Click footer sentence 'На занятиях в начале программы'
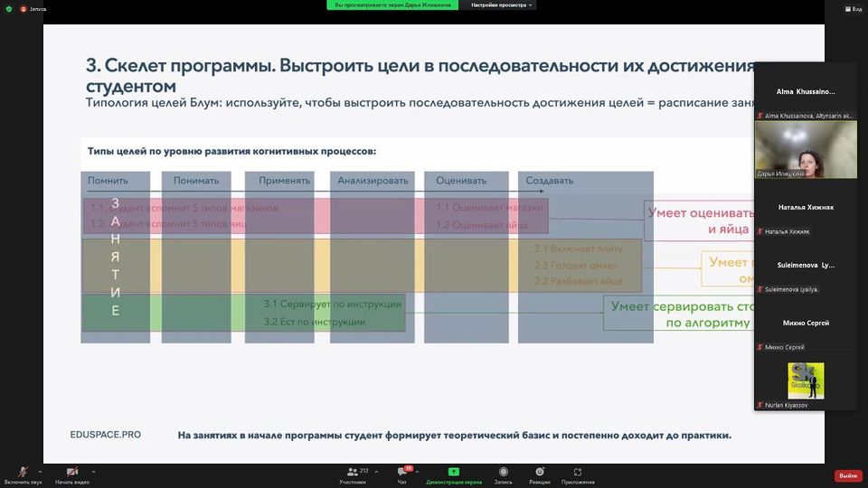 tap(454, 436)
